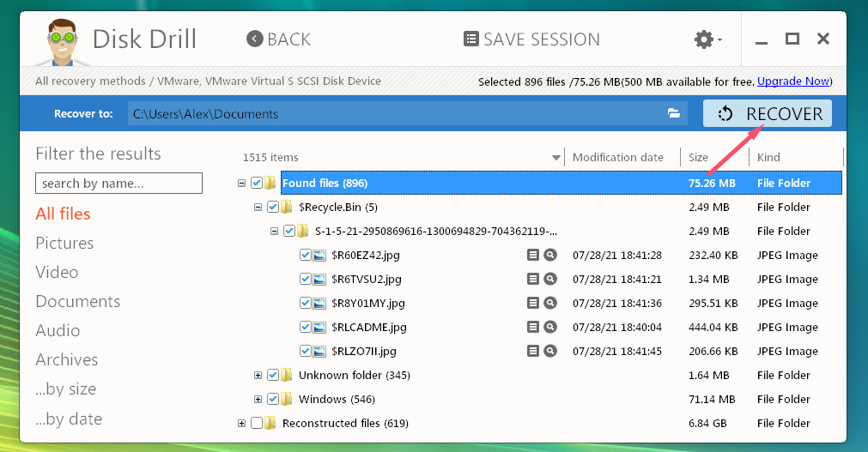
Task: Preview $R8Y01MY.jpg with magnifier icon
Action: click(550, 303)
